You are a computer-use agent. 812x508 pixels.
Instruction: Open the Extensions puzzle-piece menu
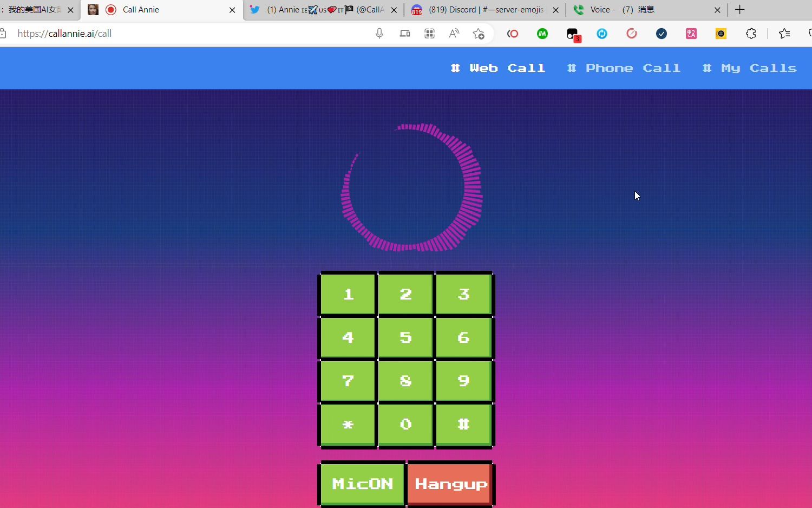751,34
